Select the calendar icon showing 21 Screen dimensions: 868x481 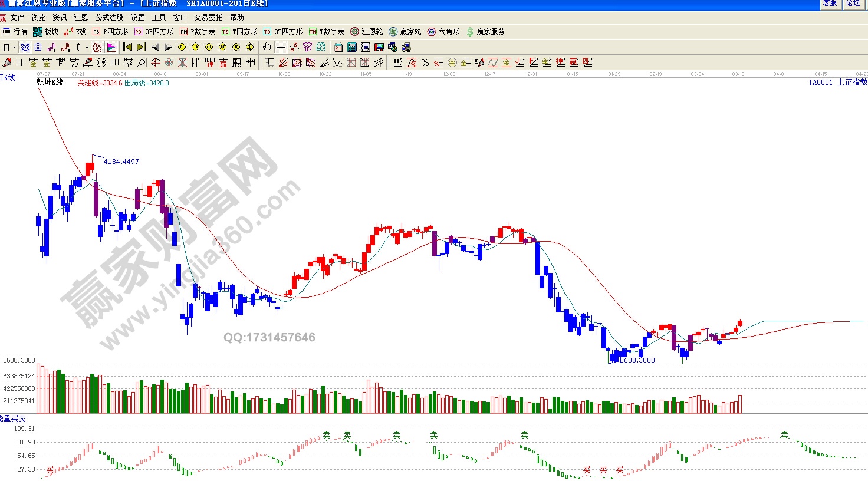point(338,47)
